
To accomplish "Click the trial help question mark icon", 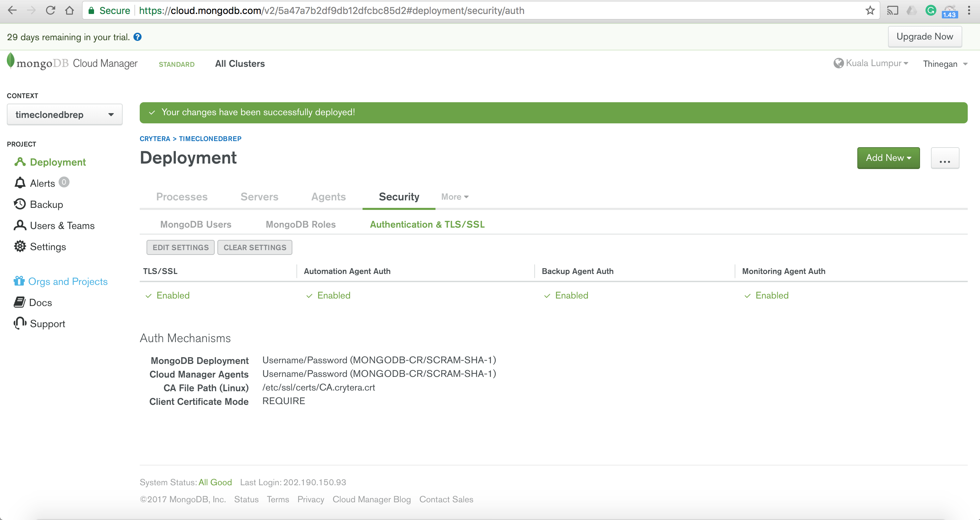I will 138,37.
